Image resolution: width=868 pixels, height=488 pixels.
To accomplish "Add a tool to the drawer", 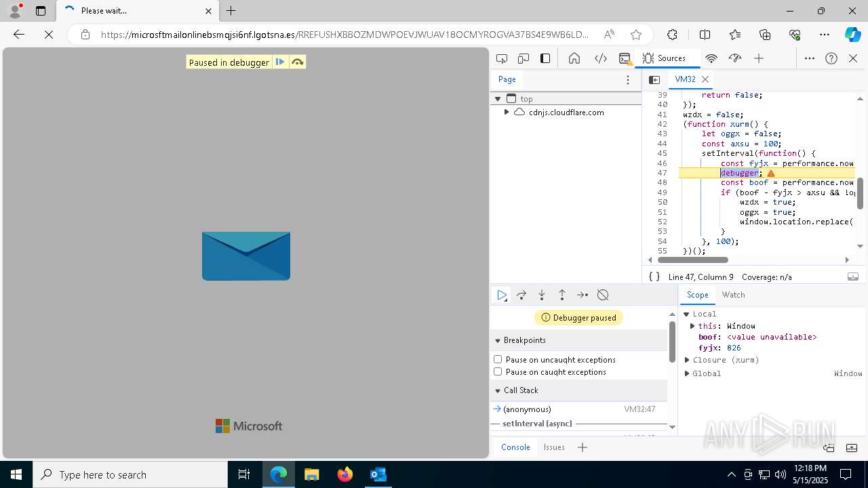I will (x=583, y=447).
